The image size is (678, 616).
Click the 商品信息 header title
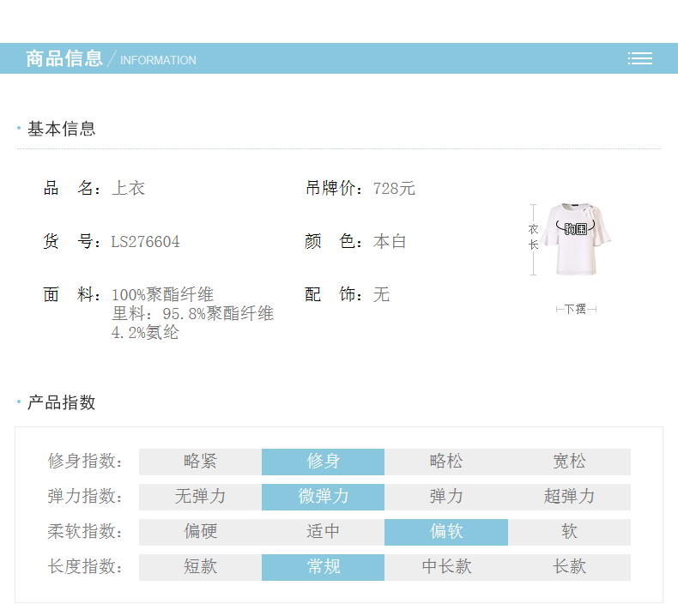tap(64, 58)
